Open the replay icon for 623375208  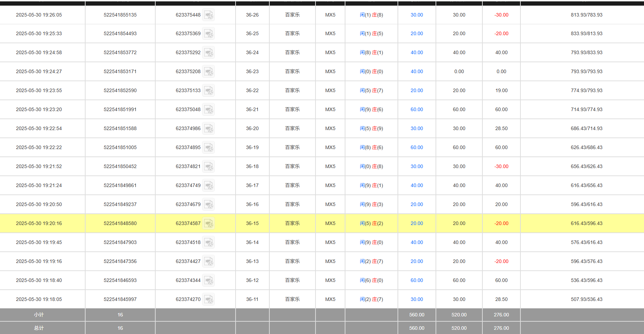pos(209,72)
